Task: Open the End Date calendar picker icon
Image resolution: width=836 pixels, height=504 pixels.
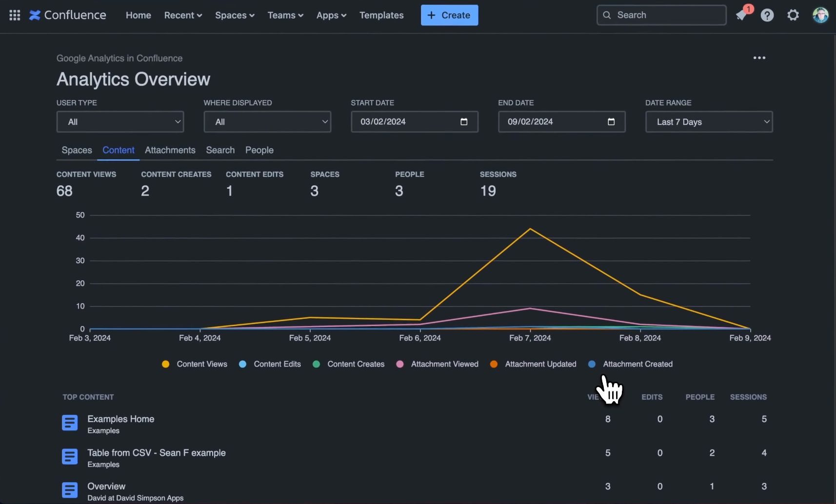Action: pyautogui.click(x=611, y=122)
